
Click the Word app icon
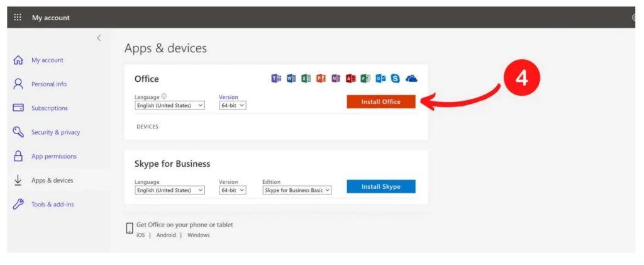291,79
